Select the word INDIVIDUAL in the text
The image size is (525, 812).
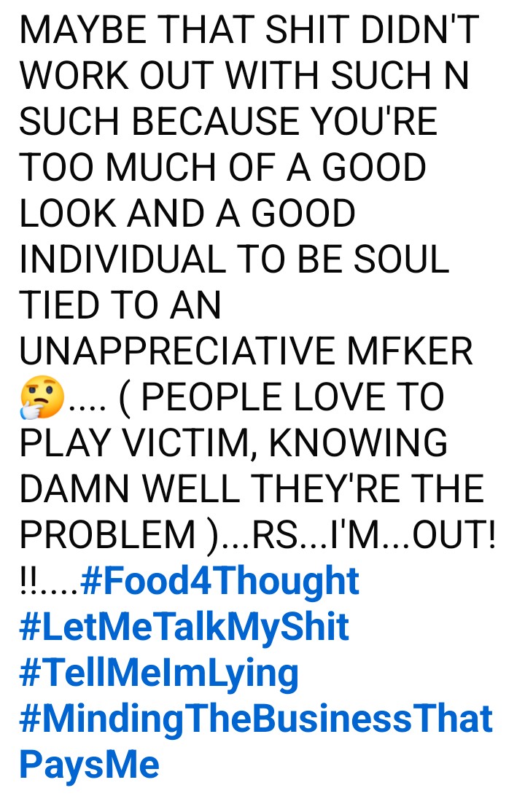[x=122, y=259]
